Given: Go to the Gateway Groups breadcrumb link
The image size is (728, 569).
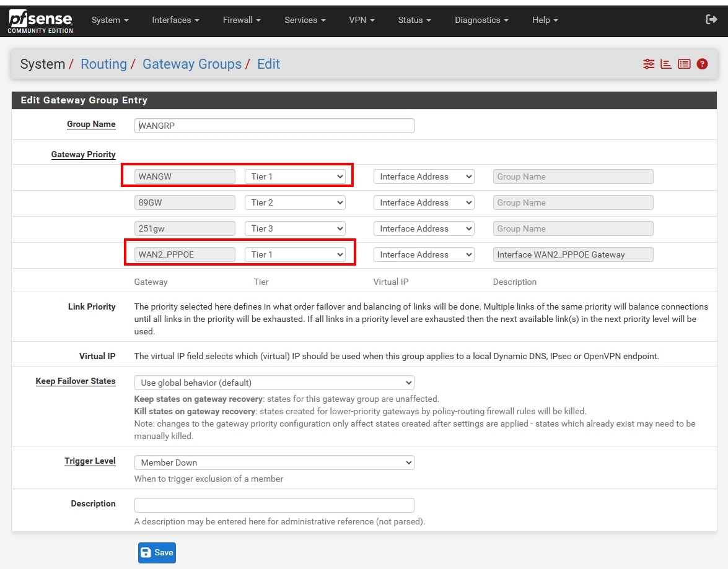Looking at the screenshot, I should [x=191, y=64].
